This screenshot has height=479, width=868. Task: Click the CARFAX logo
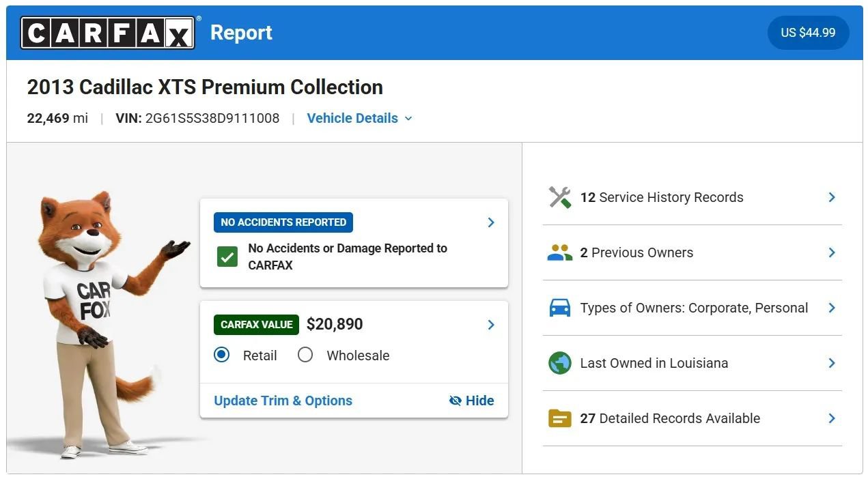[x=108, y=33]
